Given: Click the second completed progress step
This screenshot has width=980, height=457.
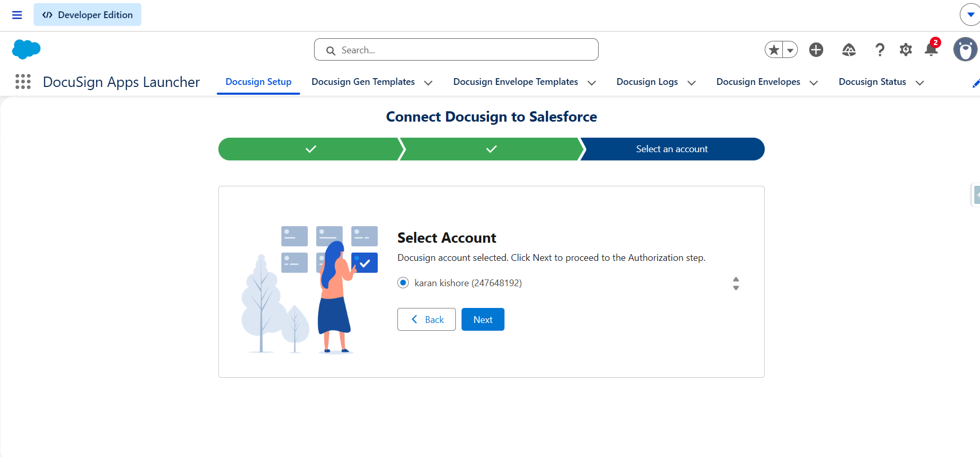Looking at the screenshot, I should pos(492,149).
